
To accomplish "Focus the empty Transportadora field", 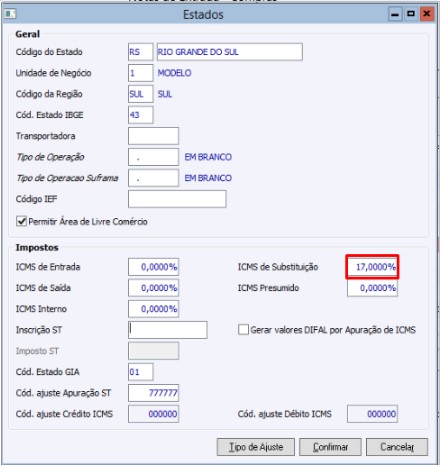I will (153, 136).
